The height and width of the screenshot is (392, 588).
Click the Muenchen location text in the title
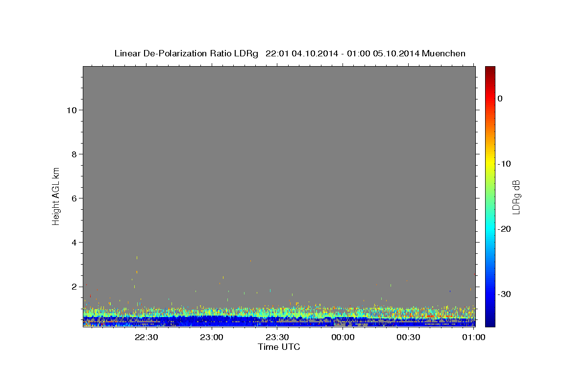(444, 53)
